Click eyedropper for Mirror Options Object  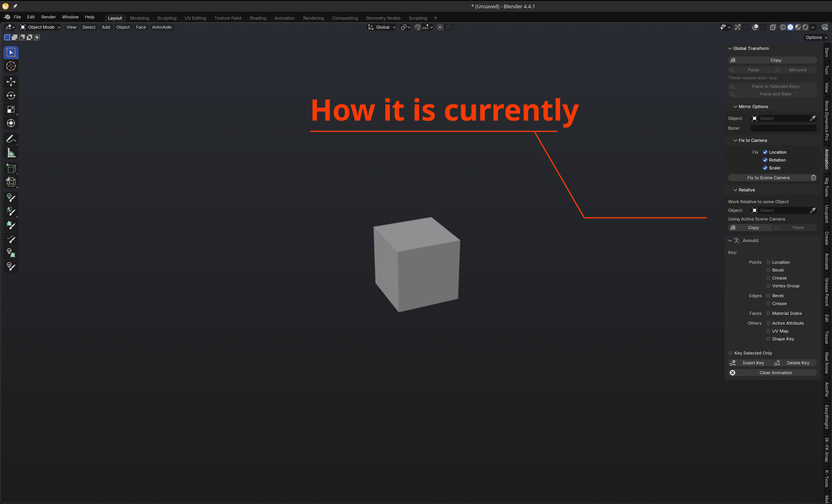pyautogui.click(x=813, y=118)
